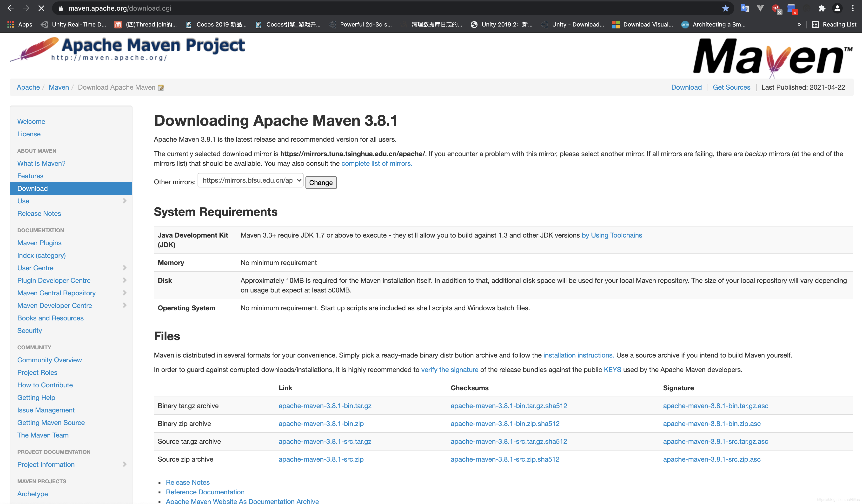
Task: Open Archetype in the sidebar
Action: tap(33, 494)
